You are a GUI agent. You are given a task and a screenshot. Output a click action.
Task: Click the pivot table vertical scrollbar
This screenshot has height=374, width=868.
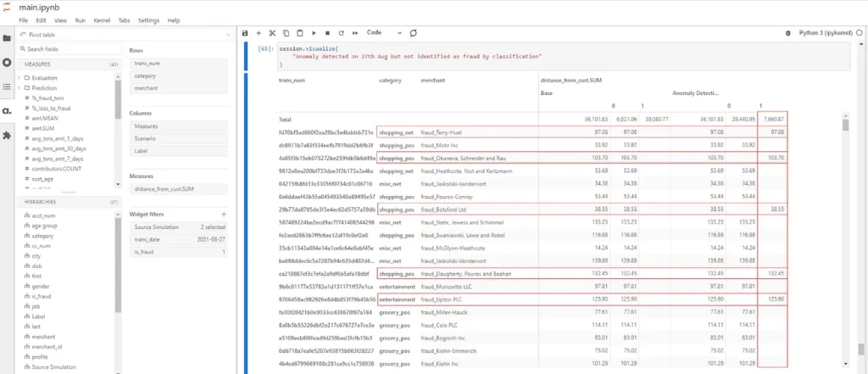pyautogui.click(x=845, y=126)
